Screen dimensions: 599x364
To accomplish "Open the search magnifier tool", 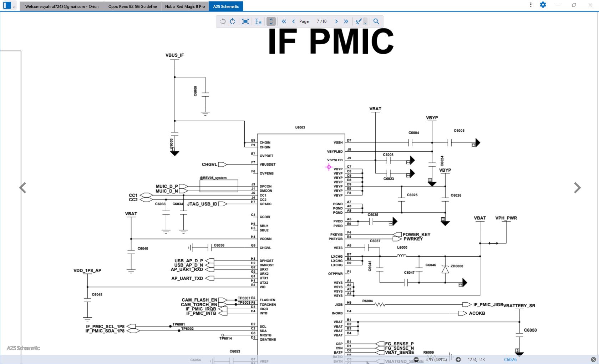I will (376, 21).
